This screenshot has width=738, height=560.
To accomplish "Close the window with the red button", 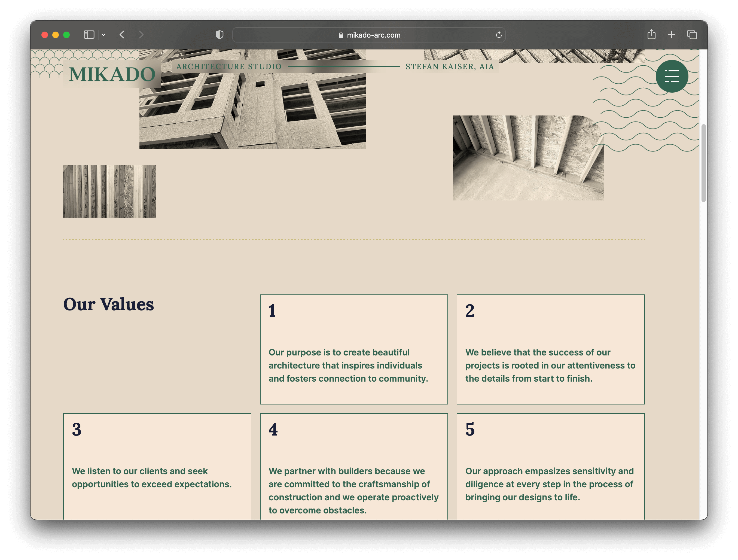I will [x=45, y=35].
